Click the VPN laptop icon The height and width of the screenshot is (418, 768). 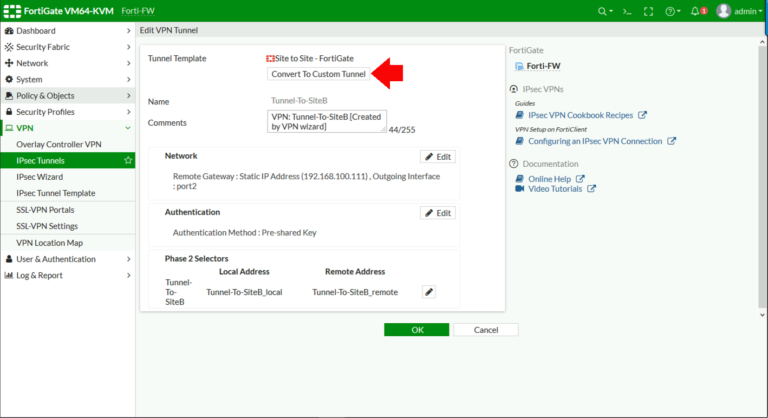pos(9,128)
